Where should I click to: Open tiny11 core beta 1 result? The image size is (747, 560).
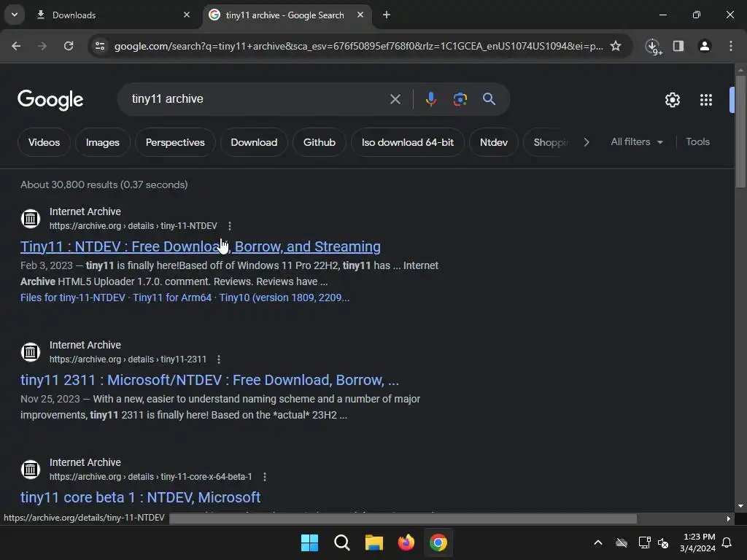point(140,497)
